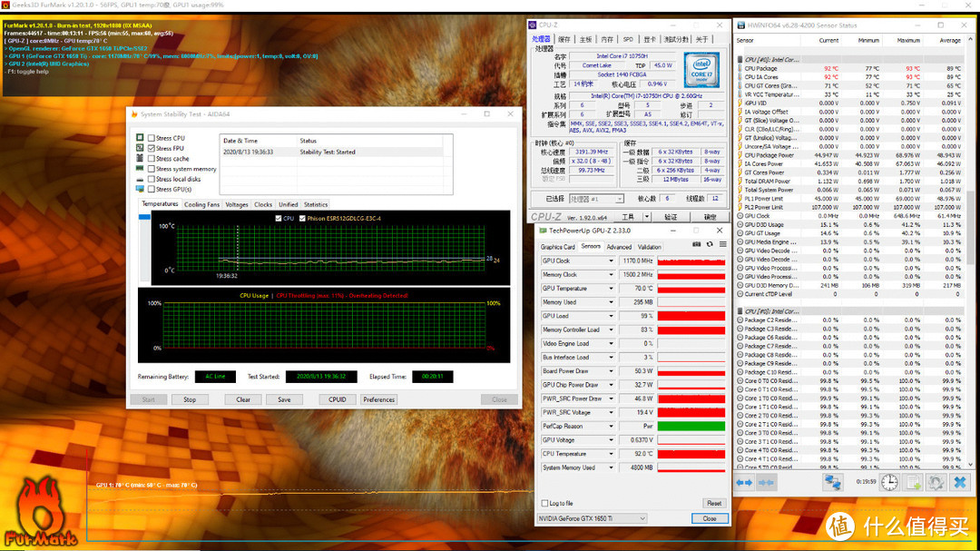Open the GPU Load sensor dropdown arrow
This screenshot has width=980, height=551.
click(611, 316)
